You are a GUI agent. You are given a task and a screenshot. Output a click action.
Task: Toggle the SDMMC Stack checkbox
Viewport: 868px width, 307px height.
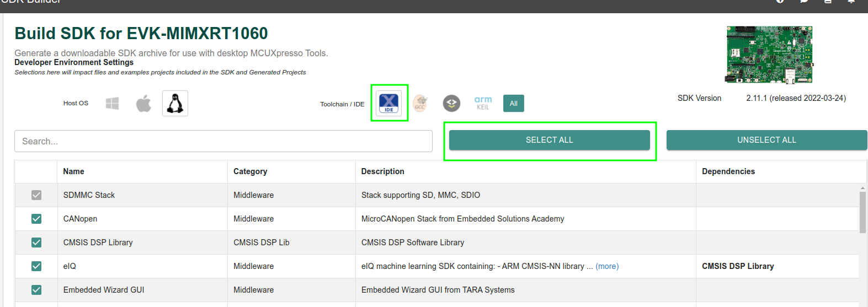pyautogui.click(x=36, y=195)
